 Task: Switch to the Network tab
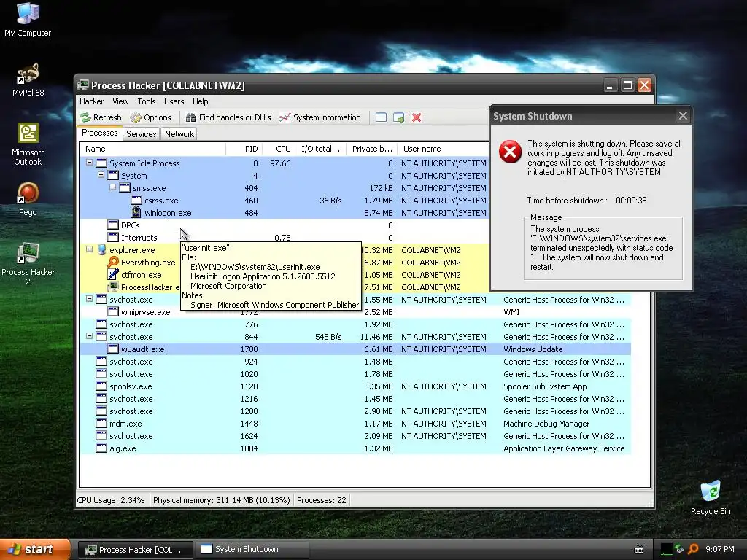tap(179, 134)
